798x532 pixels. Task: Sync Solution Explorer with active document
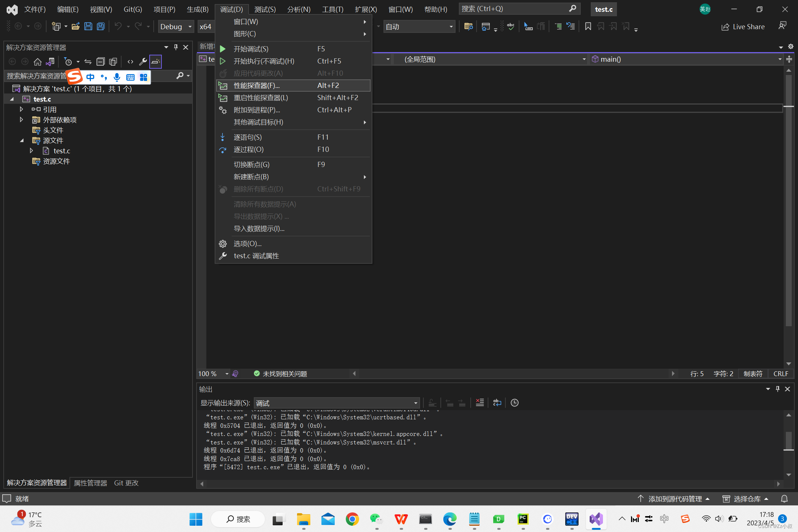click(88, 62)
